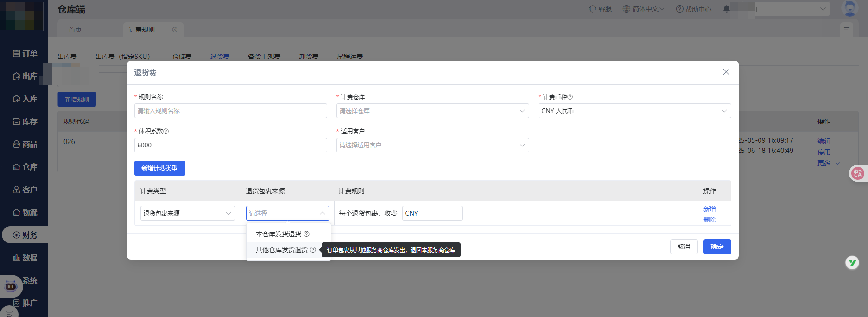Screen dimensions: 868x317
Task: Expand the 适用客户 dropdown
Action: click(432, 145)
